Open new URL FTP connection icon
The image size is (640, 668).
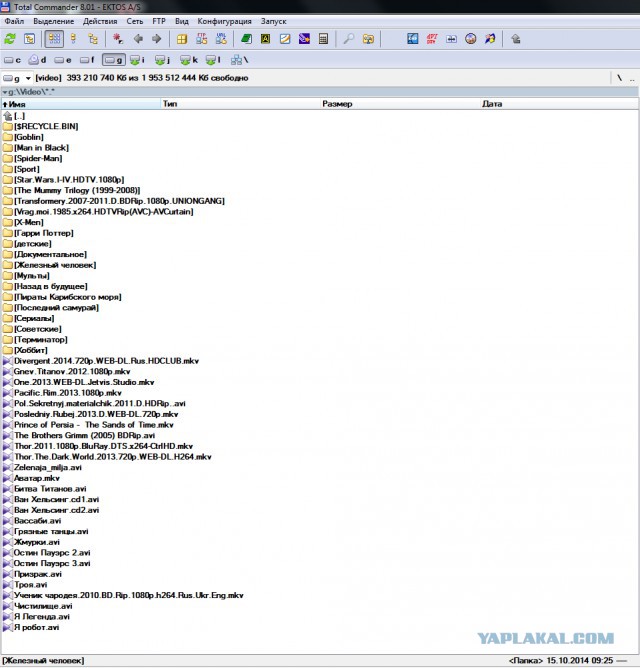[221, 39]
